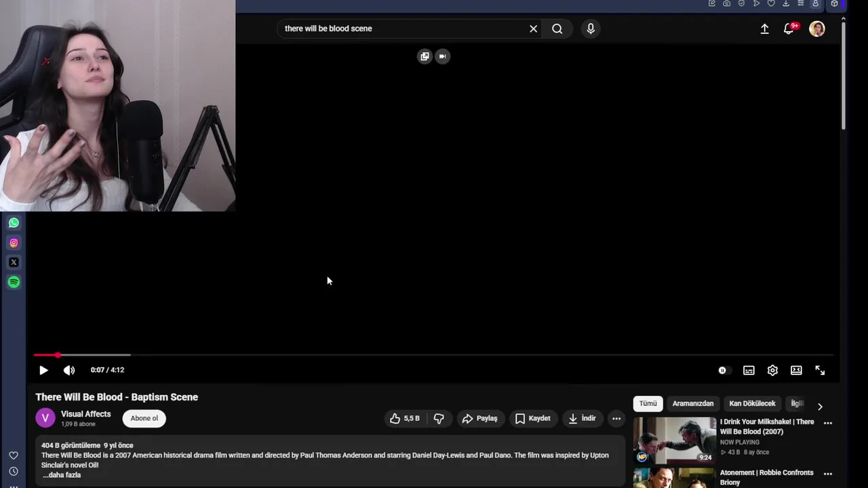Image resolution: width=868 pixels, height=488 pixels.
Task: Select the Kan Dökülecek filter chip
Action: (x=752, y=403)
